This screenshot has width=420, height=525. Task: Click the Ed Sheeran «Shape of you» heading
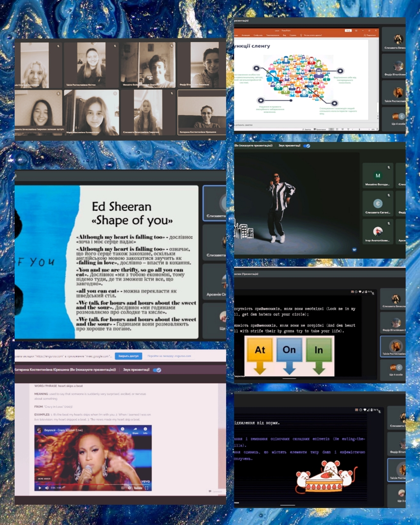coord(132,213)
